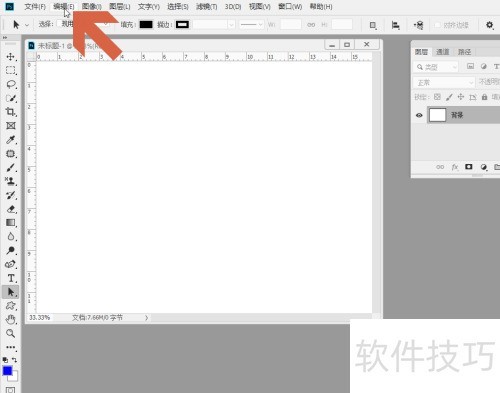Screen dimensions: 500x393
Task: Link layers using chain icon in Layers panel
Action: click(x=440, y=167)
